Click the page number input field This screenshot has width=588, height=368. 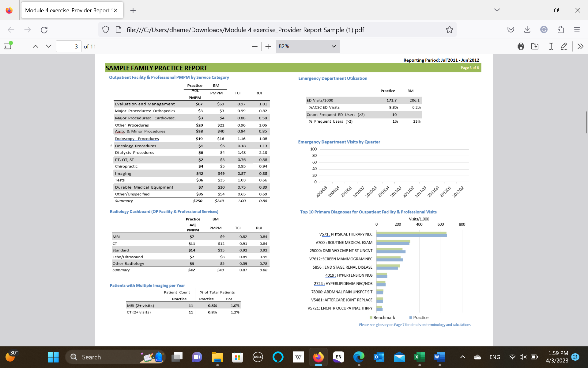[x=69, y=46]
